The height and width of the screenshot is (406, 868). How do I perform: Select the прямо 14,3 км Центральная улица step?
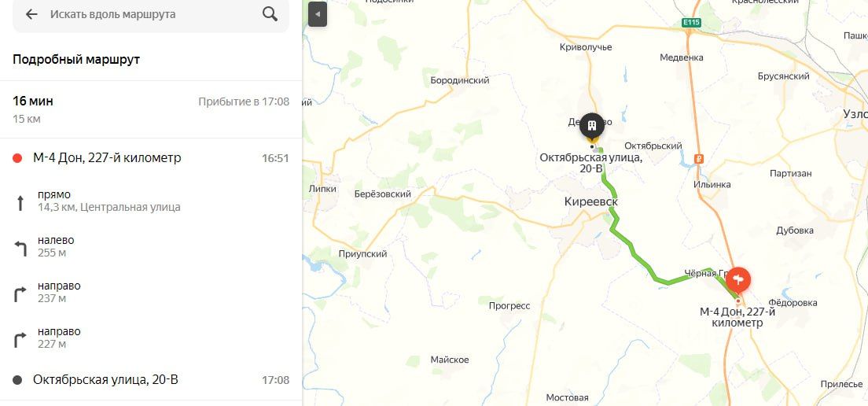click(151, 201)
